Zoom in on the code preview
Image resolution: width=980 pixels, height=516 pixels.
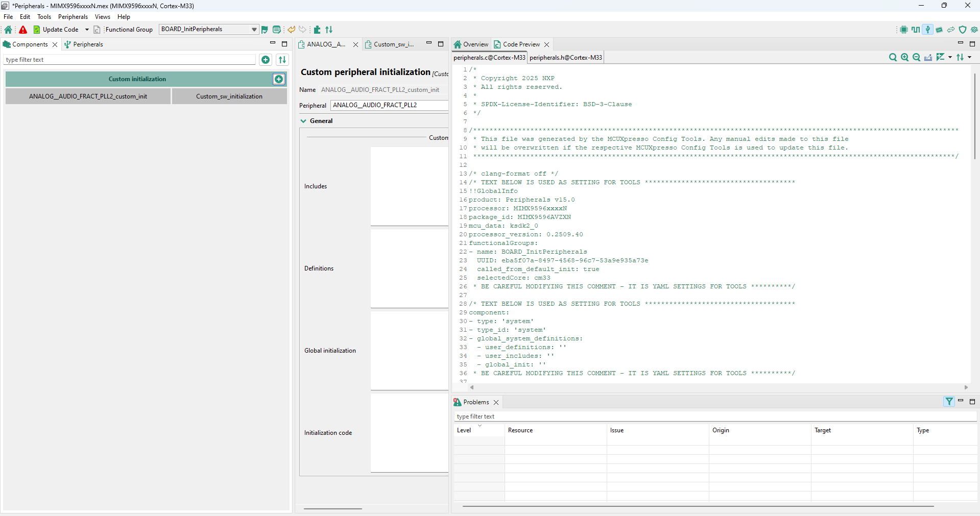(904, 58)
